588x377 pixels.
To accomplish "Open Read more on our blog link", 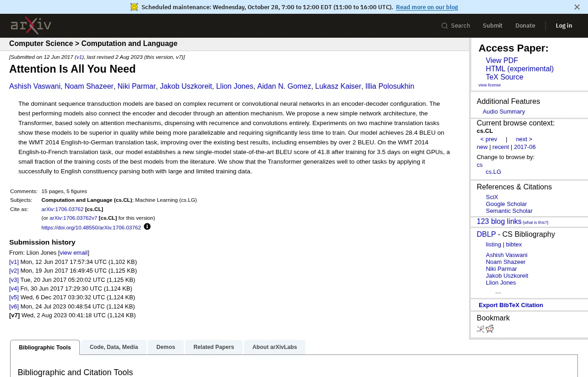I will coord(427,7).
